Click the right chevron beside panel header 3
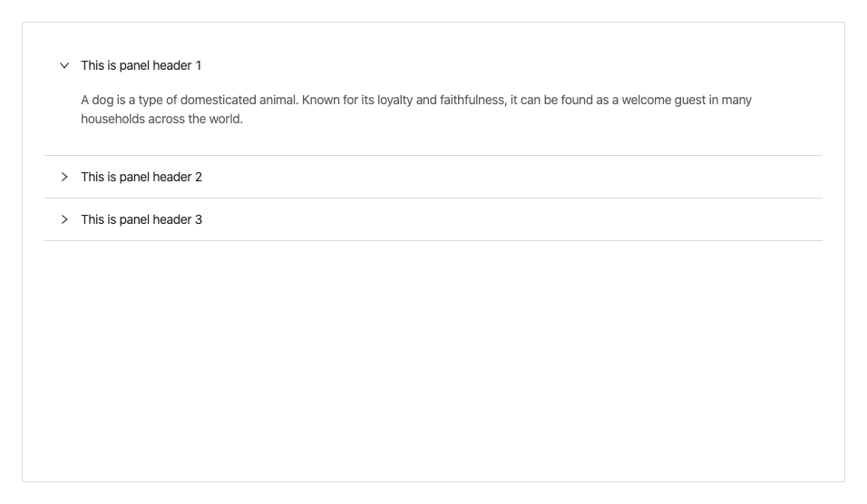867x504 pixels. (x=64, y=219)
